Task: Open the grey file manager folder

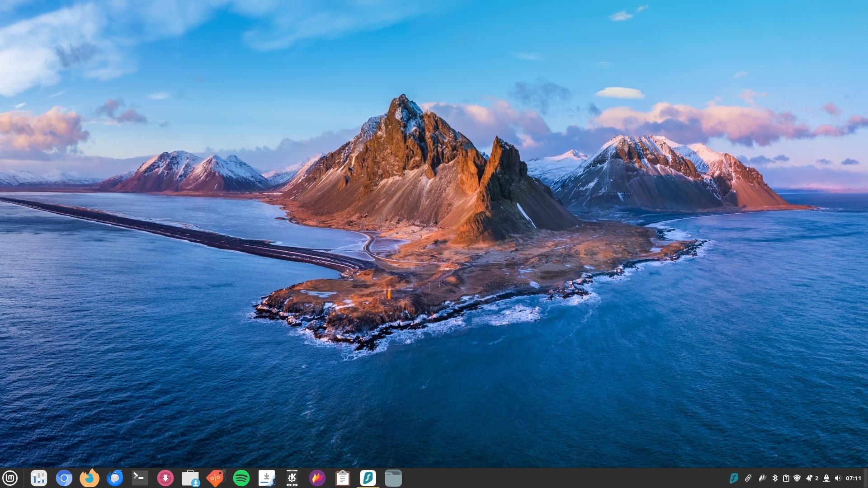Action: tap(393, 478)
